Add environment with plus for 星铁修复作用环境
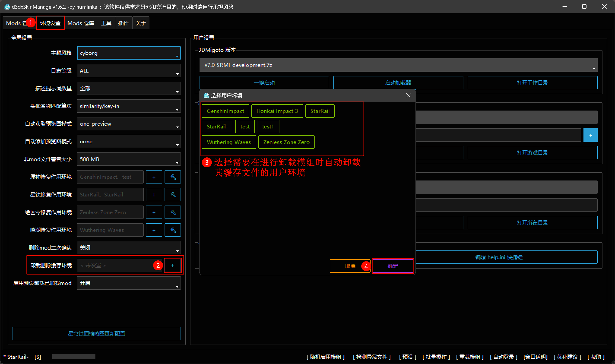 coord(154,195)
